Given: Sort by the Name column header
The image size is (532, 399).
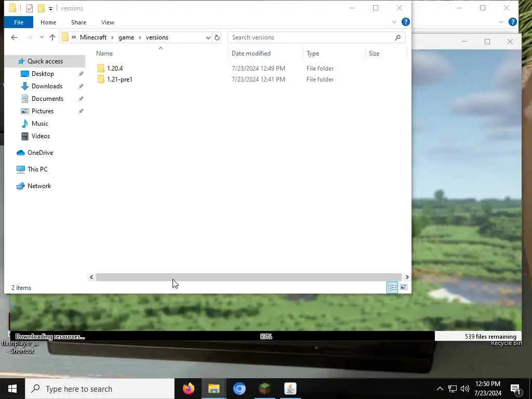Looking at the screenshot, I should pos(104,54).
